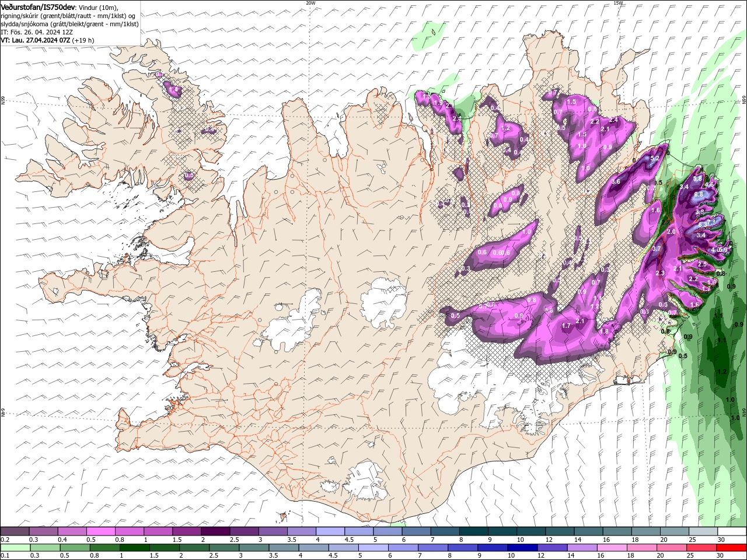Viewport: 747px width, 560px height.
Task: Click the '(+19 h)' forecast offset text
Action: pyautogui.click(x=83, y=40)
